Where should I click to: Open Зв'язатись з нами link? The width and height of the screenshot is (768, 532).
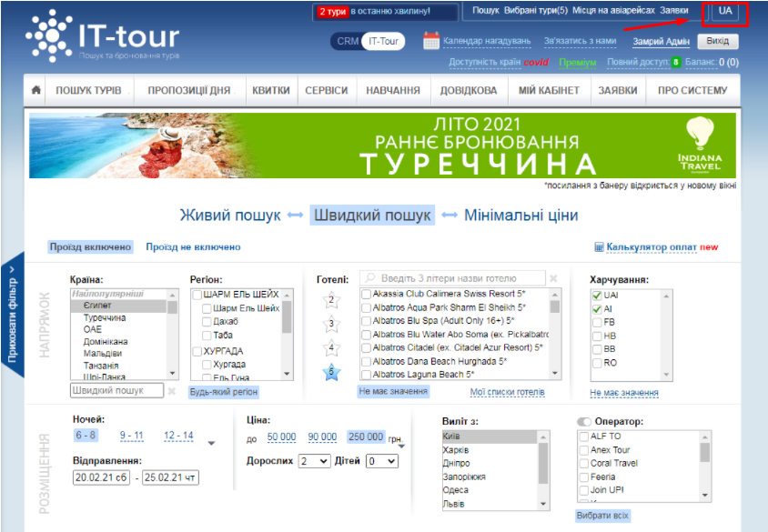coord(580,41)
